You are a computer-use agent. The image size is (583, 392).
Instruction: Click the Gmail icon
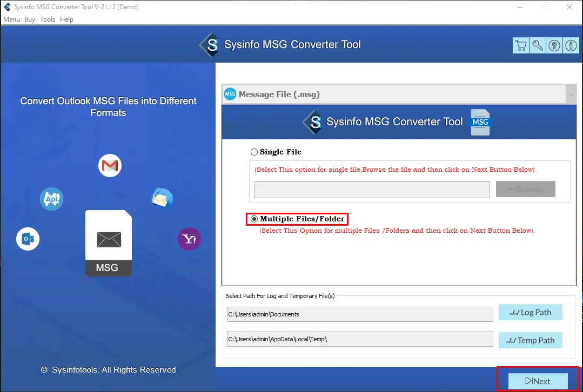pos(110,166)
